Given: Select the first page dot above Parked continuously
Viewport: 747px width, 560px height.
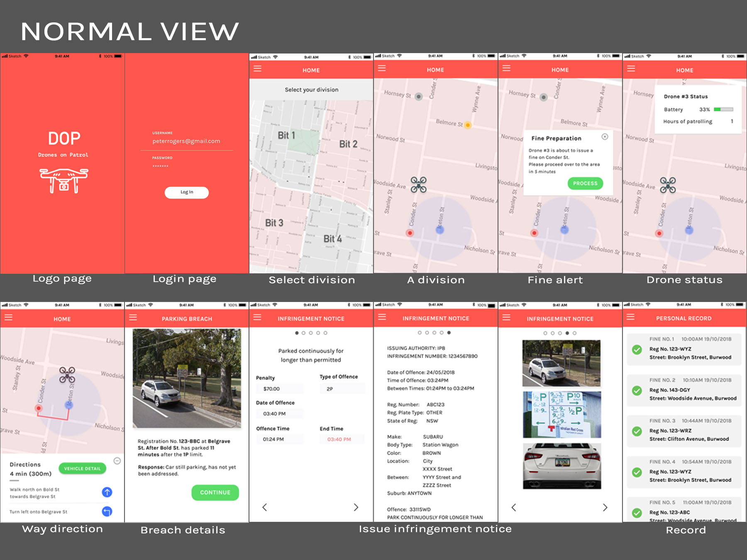Looking at the screenshot, I should point(297,333).
